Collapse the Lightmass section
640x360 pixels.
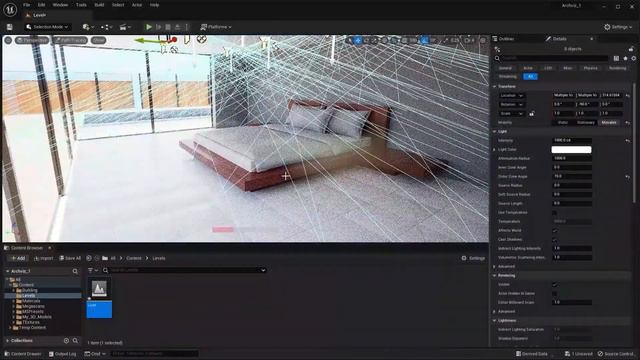tap(495, 320)
